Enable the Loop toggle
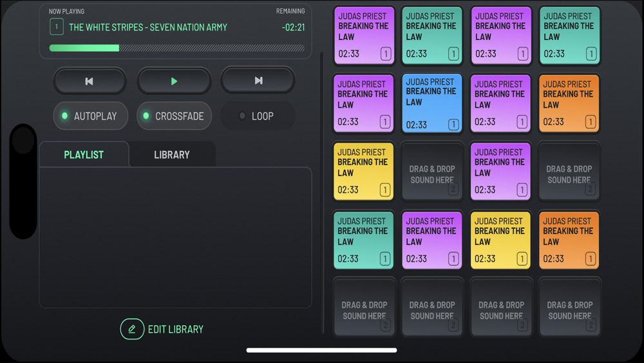 click(x=258, y=116)
